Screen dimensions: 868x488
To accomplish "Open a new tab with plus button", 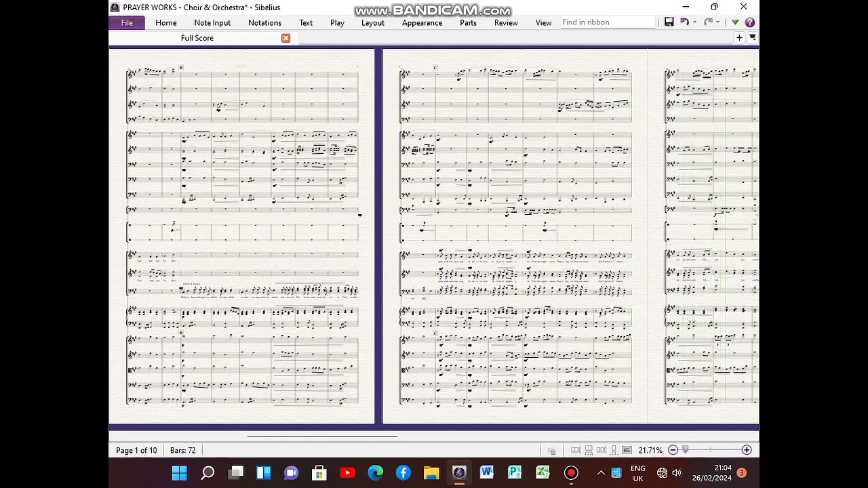I will pyautogui.click(x=739, y=38).
